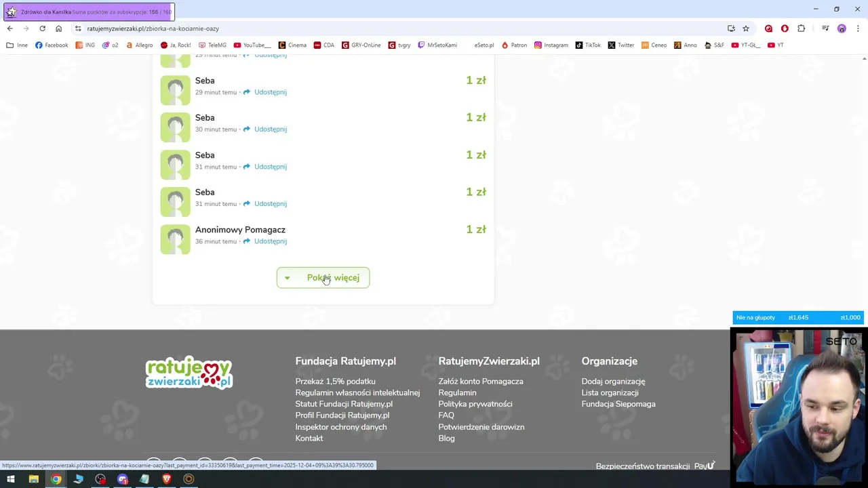Open Regulamin własności intelektualnej link
The height and width of the screenshot is (488, 868).
tap(357, 392)
